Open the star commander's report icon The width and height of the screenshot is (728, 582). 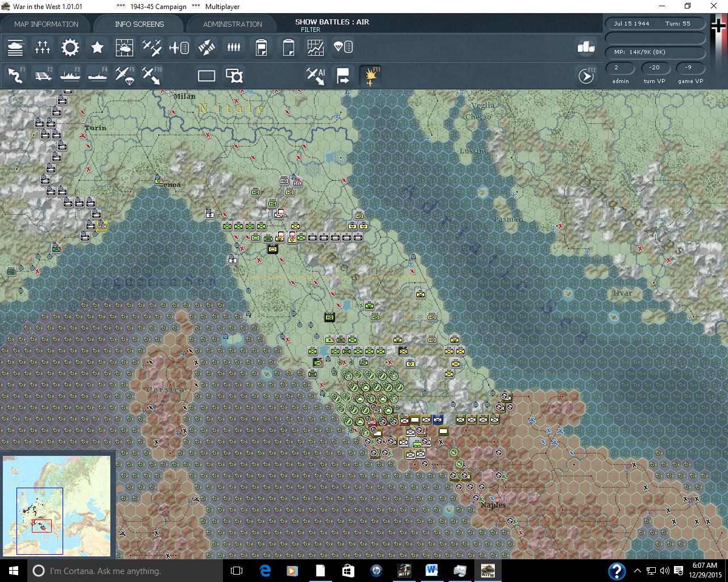click(97, 47)
